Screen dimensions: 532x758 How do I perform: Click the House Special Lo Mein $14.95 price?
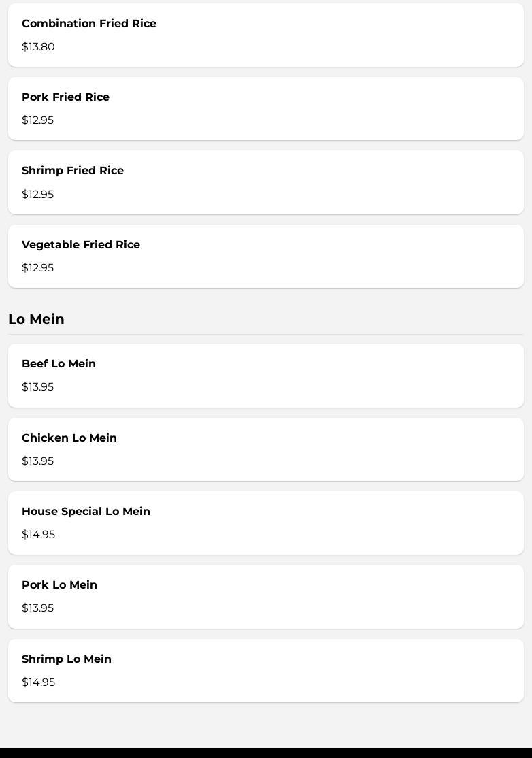38,535
